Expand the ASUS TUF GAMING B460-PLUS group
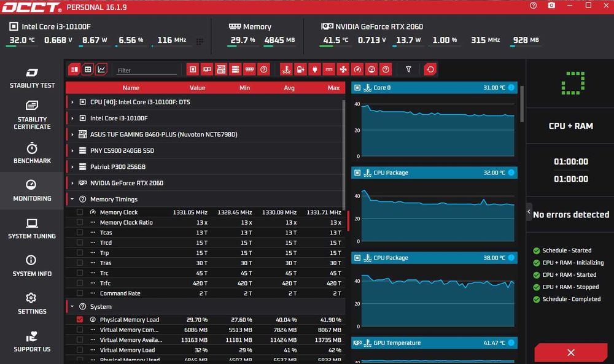This screenshot has width=614, height=364. pos(72,134)
